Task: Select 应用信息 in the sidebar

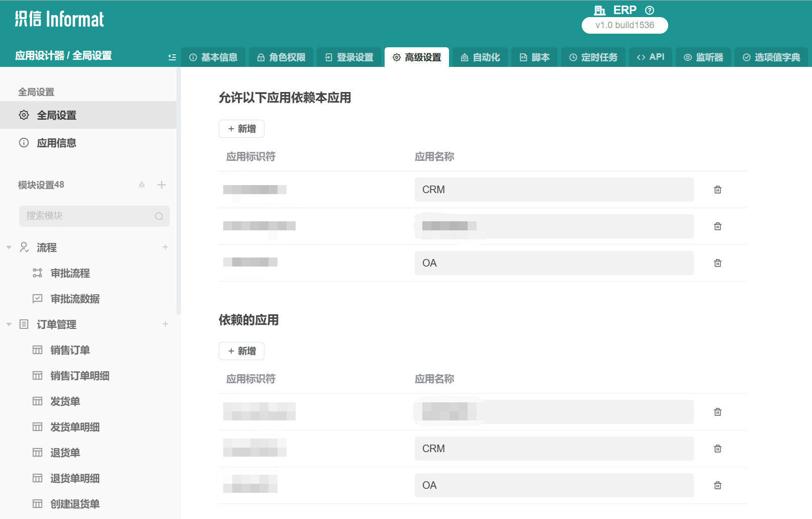Action: pyautogui.click(x=56, y=143)
